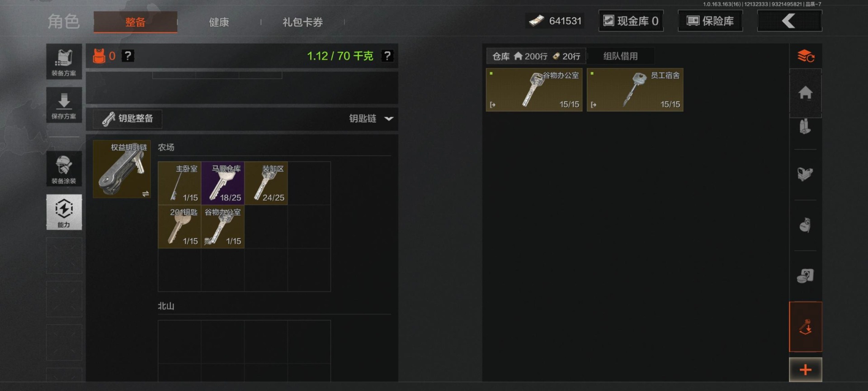Click the help question mark beside weight
The height and width of the screenshot is (391, 868).
[387, 56]
